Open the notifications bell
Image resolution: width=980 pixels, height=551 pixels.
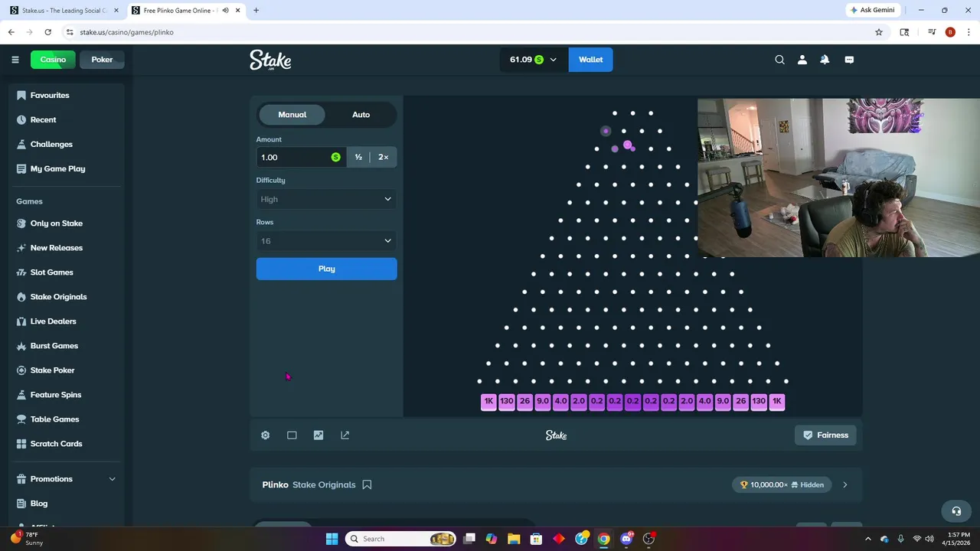[825, 60]
